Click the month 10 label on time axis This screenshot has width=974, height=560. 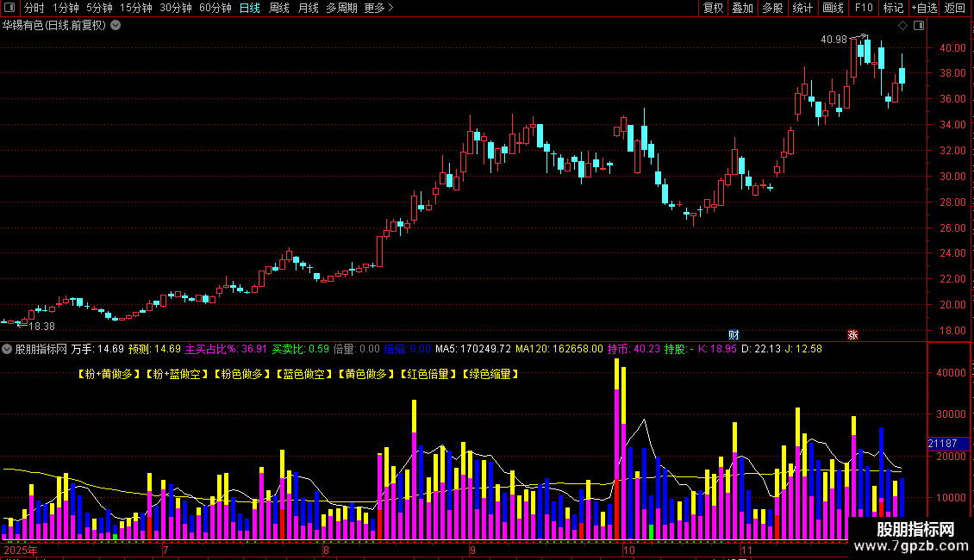point(628,550)
